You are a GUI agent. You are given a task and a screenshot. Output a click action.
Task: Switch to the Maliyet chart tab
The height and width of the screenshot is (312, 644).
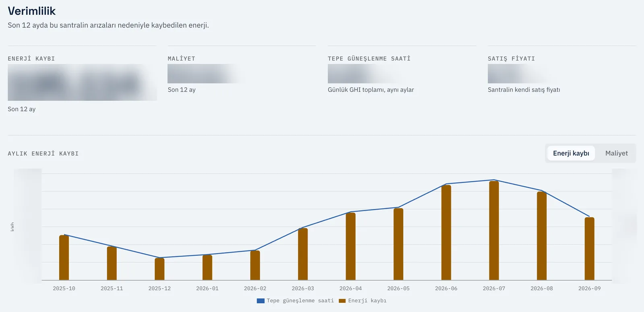tap(616, 153)
